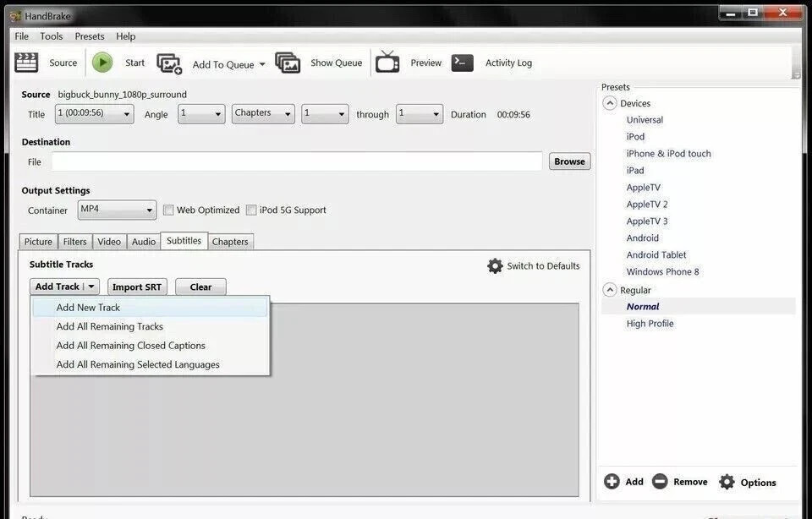
Task: Open the Tools menu
Action: (51, 36)
